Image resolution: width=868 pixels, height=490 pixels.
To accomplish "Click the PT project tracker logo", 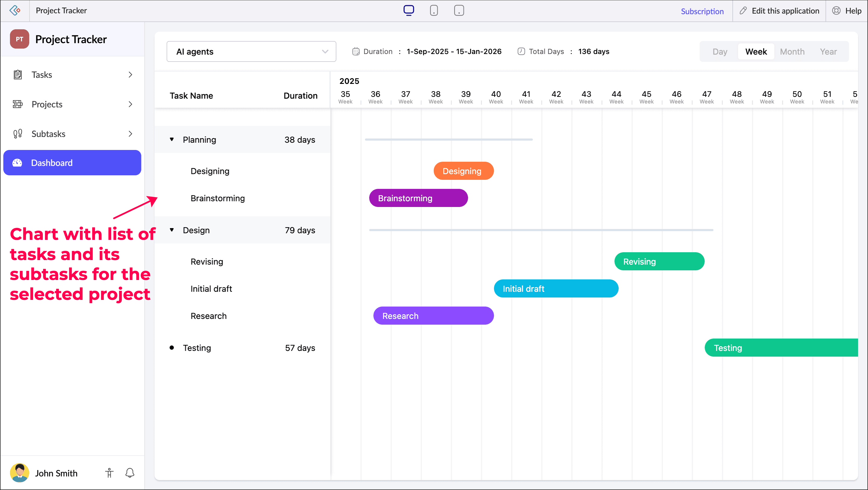I will pos(20,39).
